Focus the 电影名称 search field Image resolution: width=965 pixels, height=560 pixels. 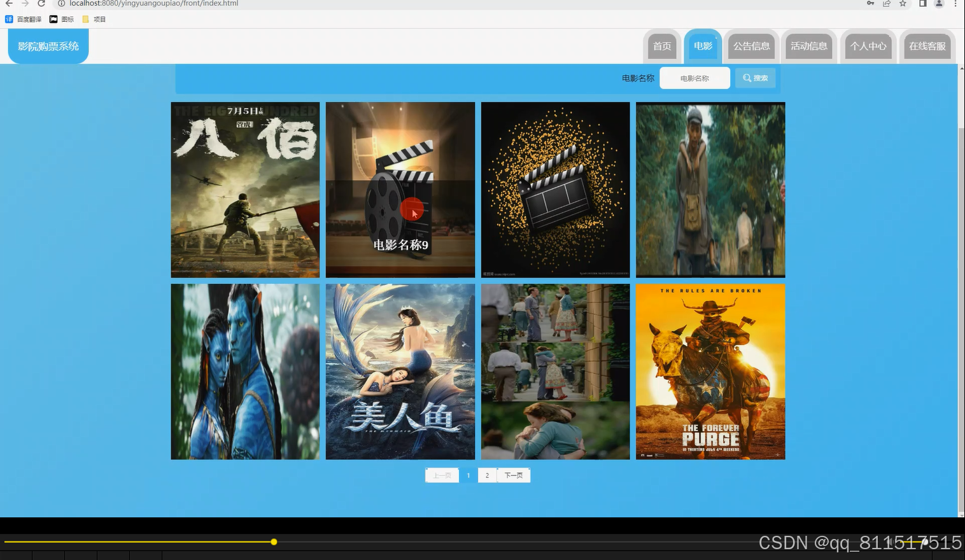tap(694, 78)
